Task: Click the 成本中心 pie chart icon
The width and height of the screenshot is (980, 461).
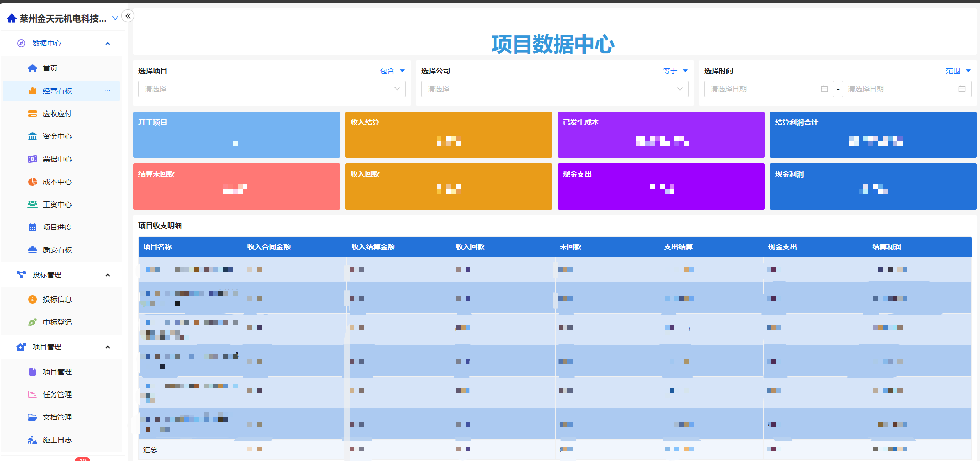Action: pyautogui.click(x=33, y=182)
